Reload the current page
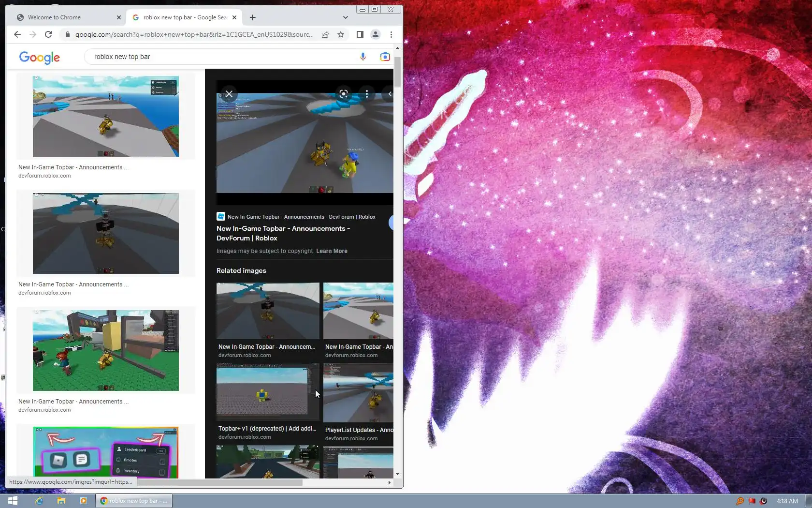The image size is (812, 508). (48, 34)
